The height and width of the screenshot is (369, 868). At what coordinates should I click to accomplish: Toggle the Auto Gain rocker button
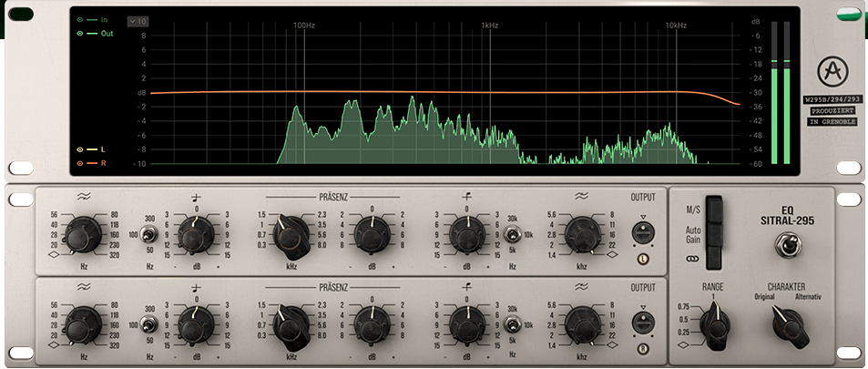715,234
